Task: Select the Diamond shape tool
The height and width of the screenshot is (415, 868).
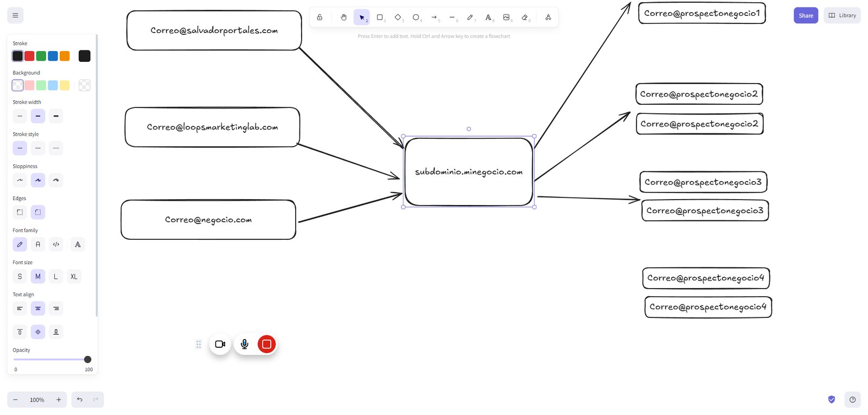Action: 398,17
